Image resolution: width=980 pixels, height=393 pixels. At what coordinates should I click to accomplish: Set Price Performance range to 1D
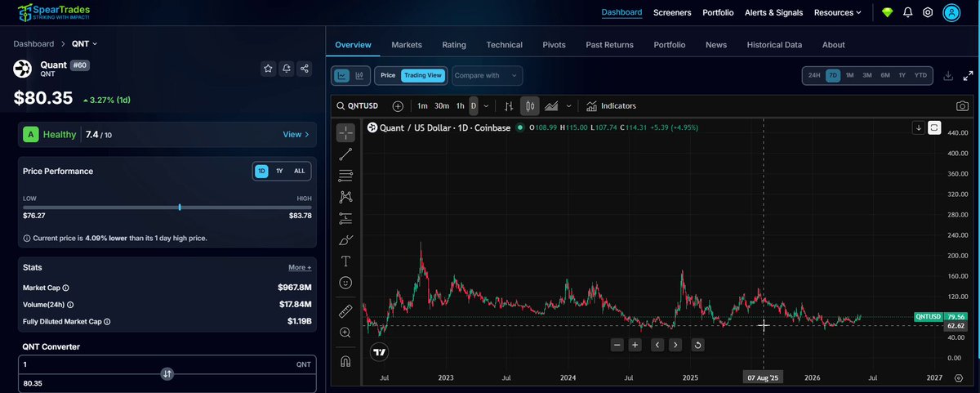pyautogui.click(x=261, y=171)
